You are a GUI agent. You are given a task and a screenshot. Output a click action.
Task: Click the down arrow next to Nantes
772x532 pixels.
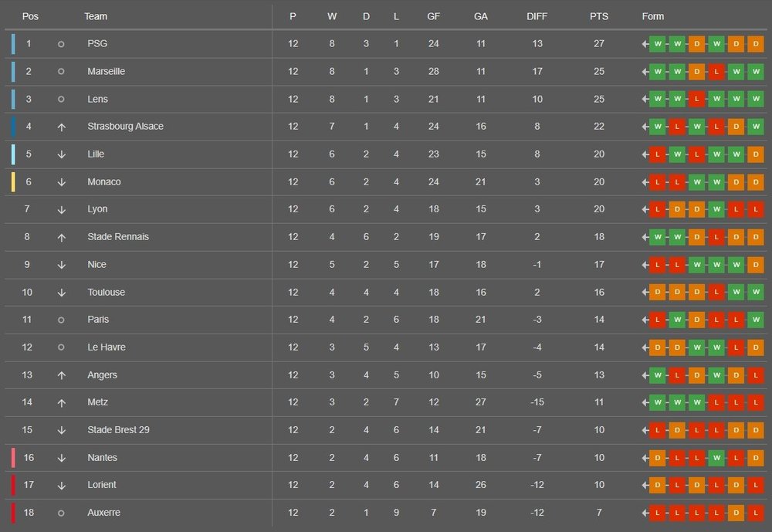[x=61, y=458]
